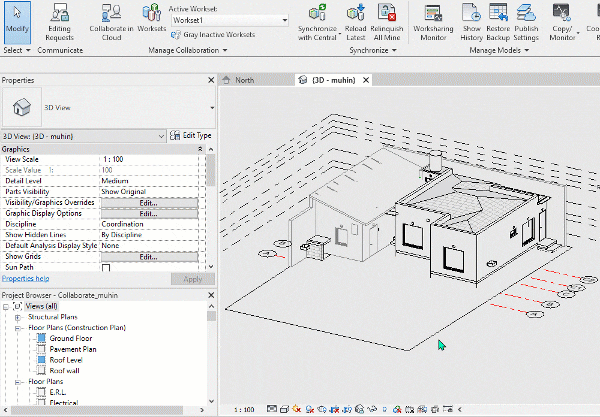Screen dimensions: 600x417
Task: Expand the Synchronize panel arrow
Action: point(394,50)
